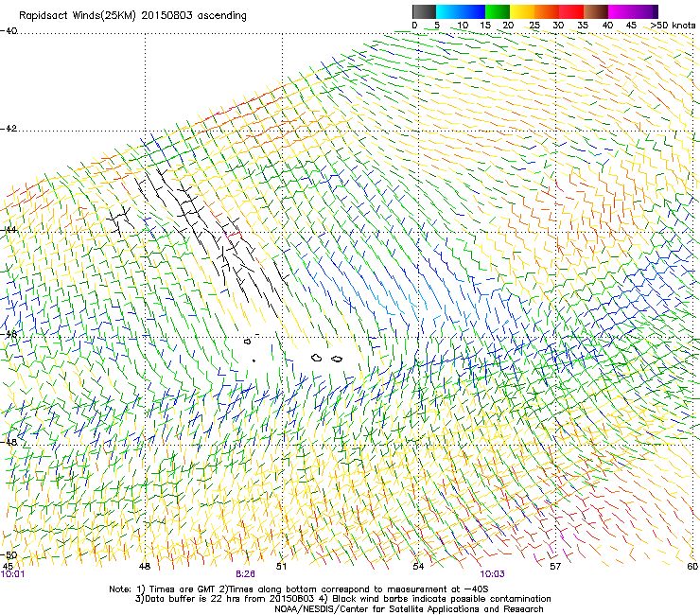Click the westernmost small island outline near 50E

click(x=247, y=342)
